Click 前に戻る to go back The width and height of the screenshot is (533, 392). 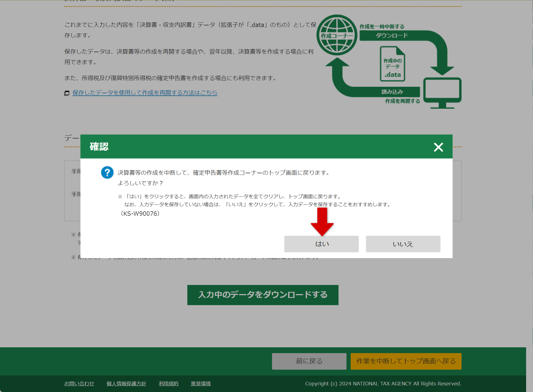click(309, 361)
